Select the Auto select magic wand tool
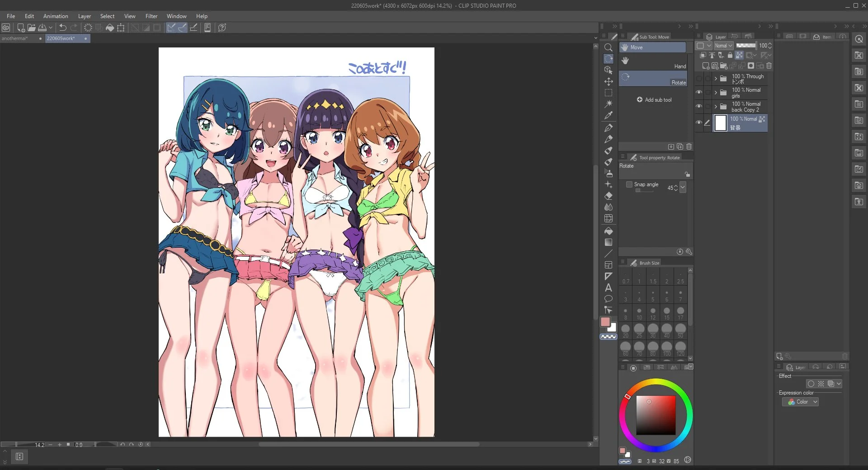868x470 pixels. pyautogui.click(x=609, y=104)
